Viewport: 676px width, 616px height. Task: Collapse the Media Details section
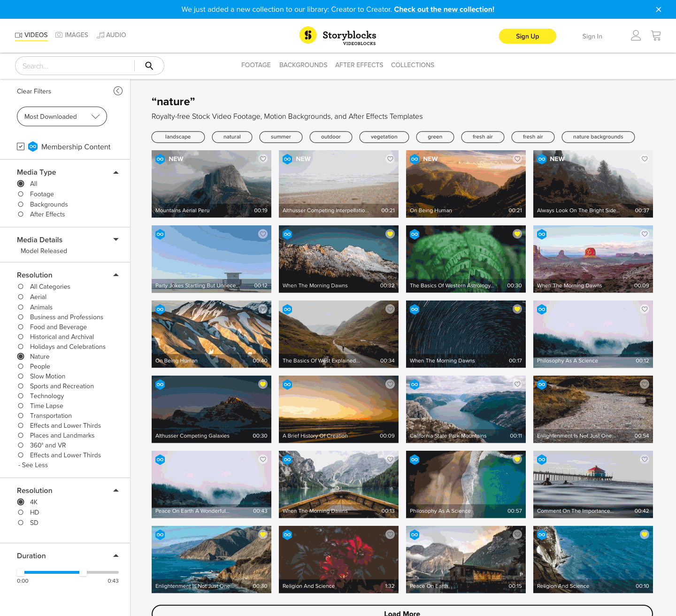[x=115, y=239]
